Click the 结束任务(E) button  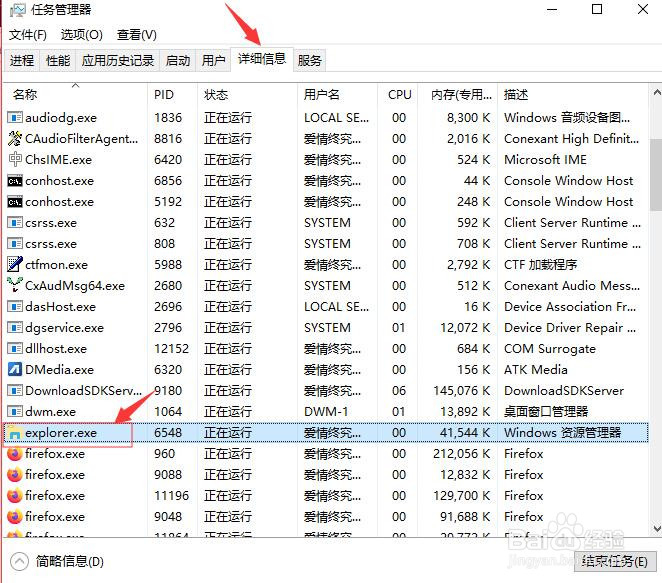coord(614,561)
